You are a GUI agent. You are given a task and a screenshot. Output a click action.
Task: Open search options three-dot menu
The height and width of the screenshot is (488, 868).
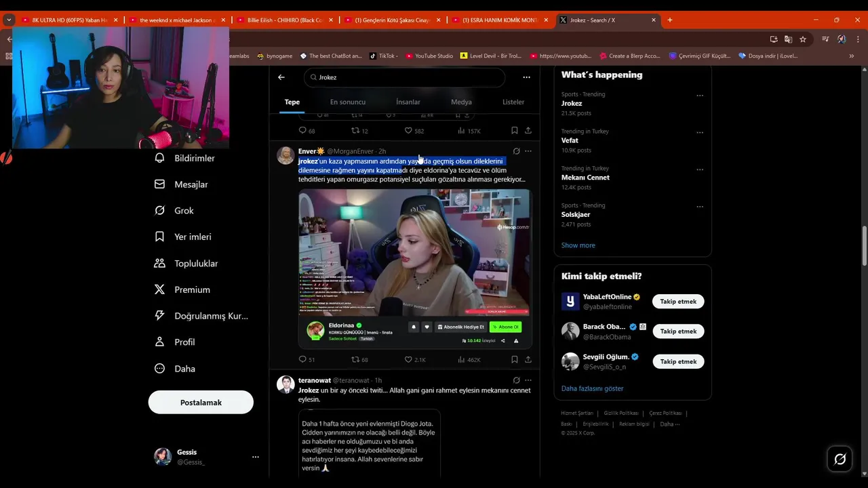pyautogui.click(x=526, y=77)
